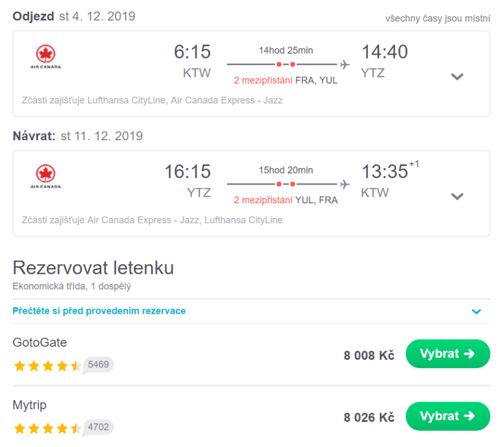This screenshot has width=504, height=447.
Task: Click return arrival time 13:35 +1
Action: (385, 171)
